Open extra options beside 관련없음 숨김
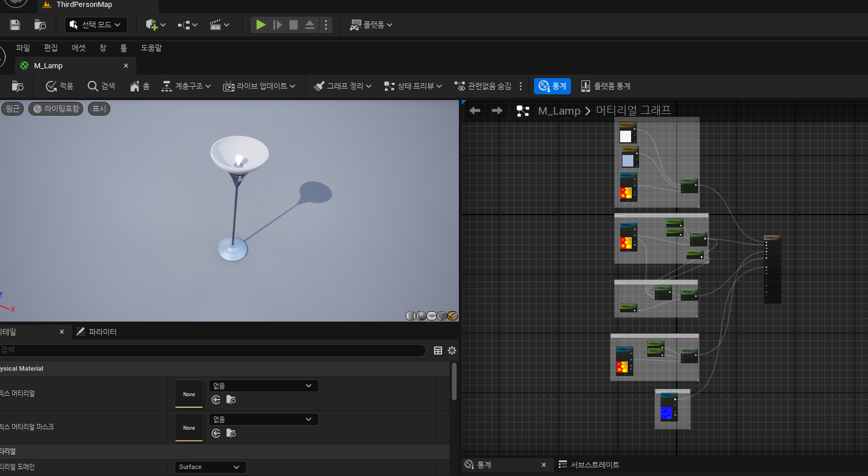The width and height of the screenshot is (868, 476). tap(521, 86)
